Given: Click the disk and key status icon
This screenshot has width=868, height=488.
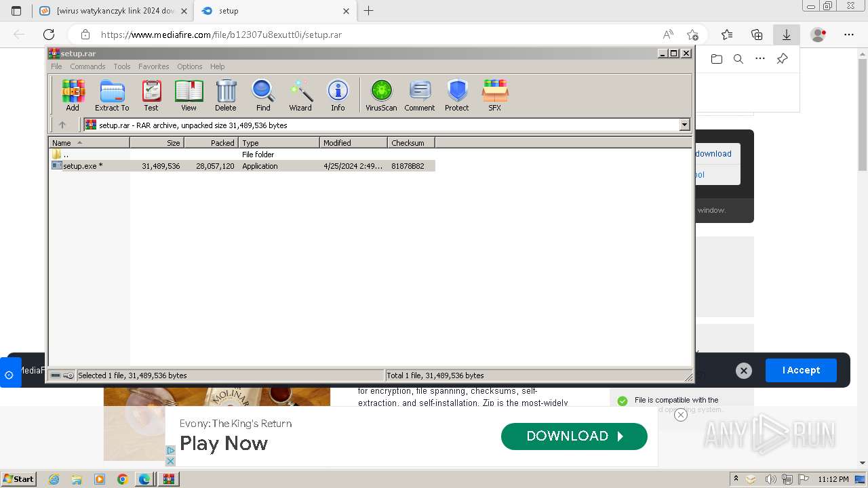Looking at the screenshot, I should (x=62, y=375).
